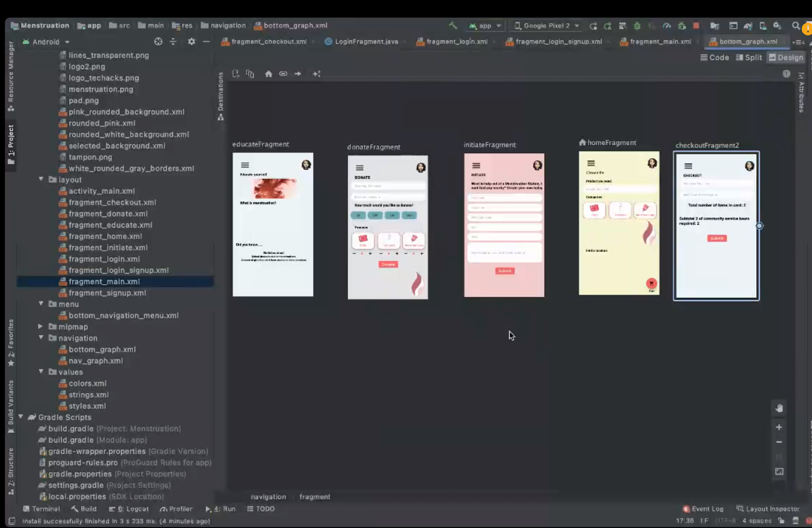Click the Apply Changes icon in toolbar
Image resolution: width=812 pixels, height=528 pixels.
tap(607, 26)
